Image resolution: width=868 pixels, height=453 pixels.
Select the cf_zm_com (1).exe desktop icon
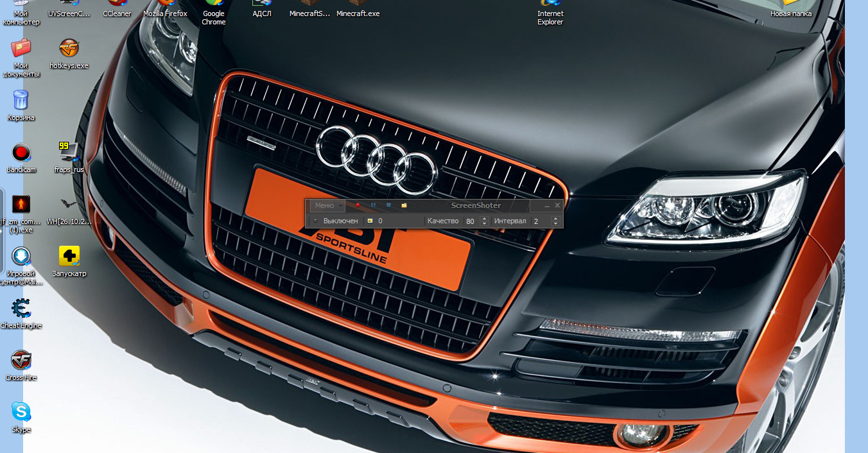21,214
